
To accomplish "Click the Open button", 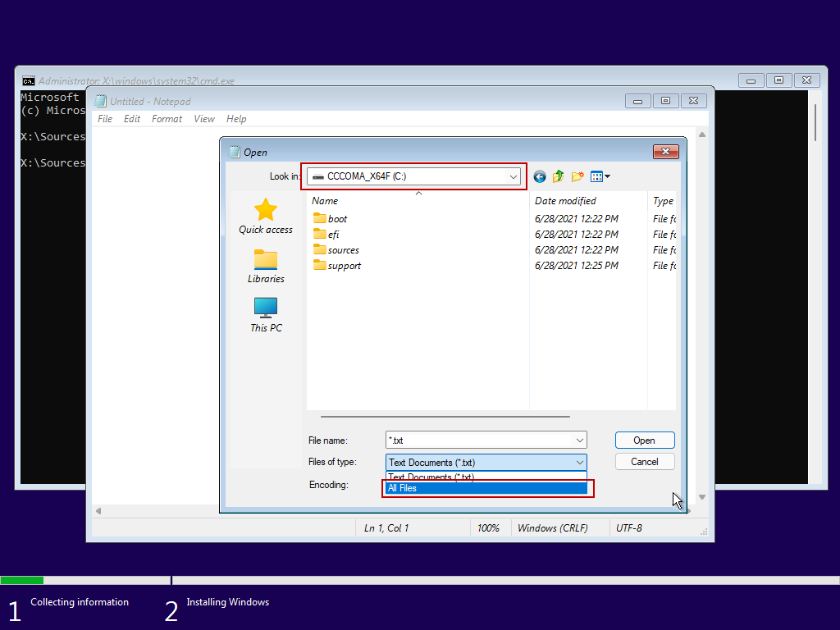I will point(645,441).
